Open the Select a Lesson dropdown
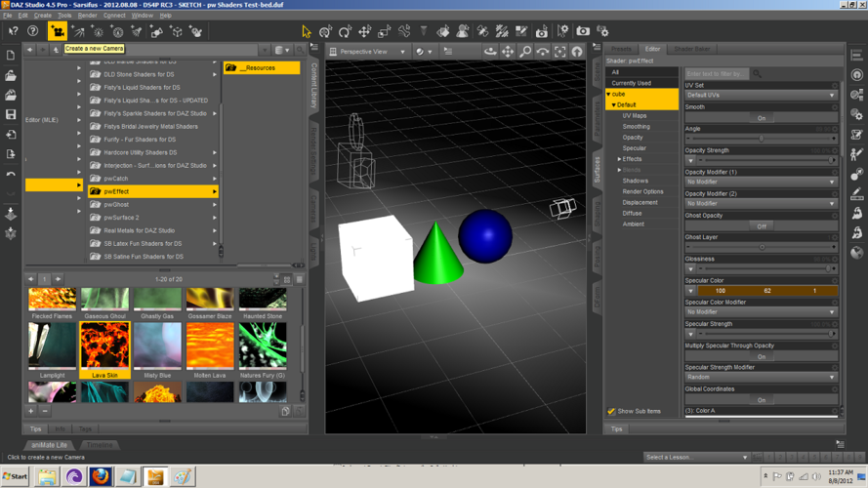The height and width of the screenshot is (488, 868). (696, 457)
